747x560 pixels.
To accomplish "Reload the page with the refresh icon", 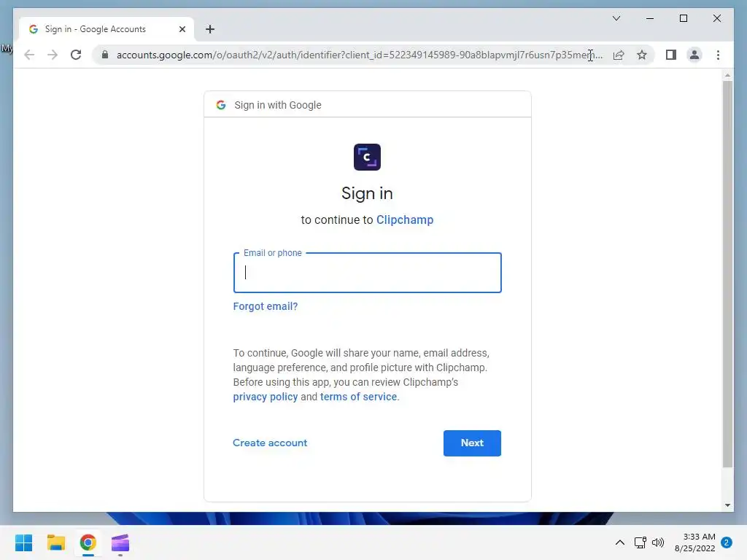I will 76,55.
